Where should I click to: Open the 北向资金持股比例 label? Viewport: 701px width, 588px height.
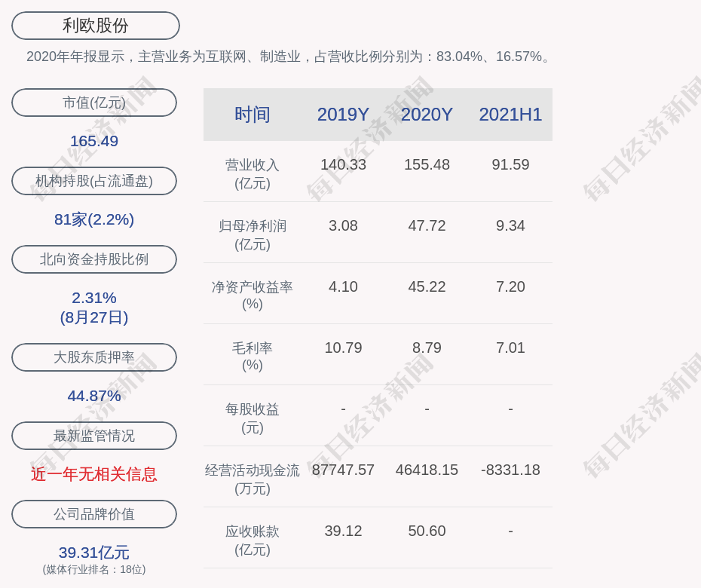pos(94,259)
